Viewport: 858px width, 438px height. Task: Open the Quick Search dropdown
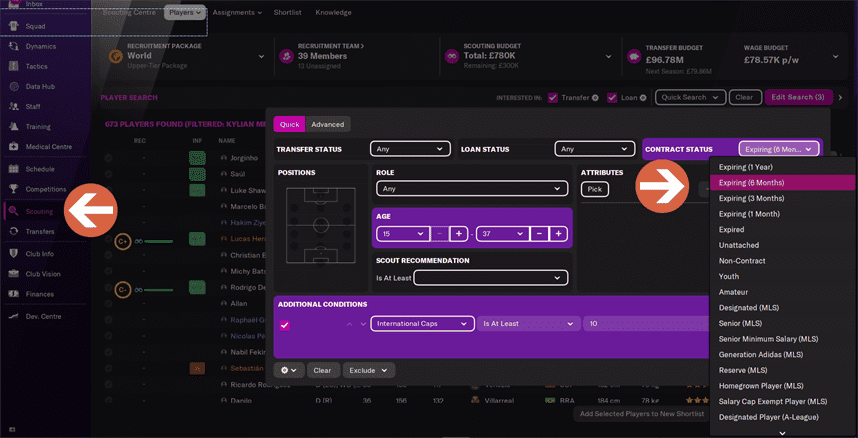click(690, 97)
